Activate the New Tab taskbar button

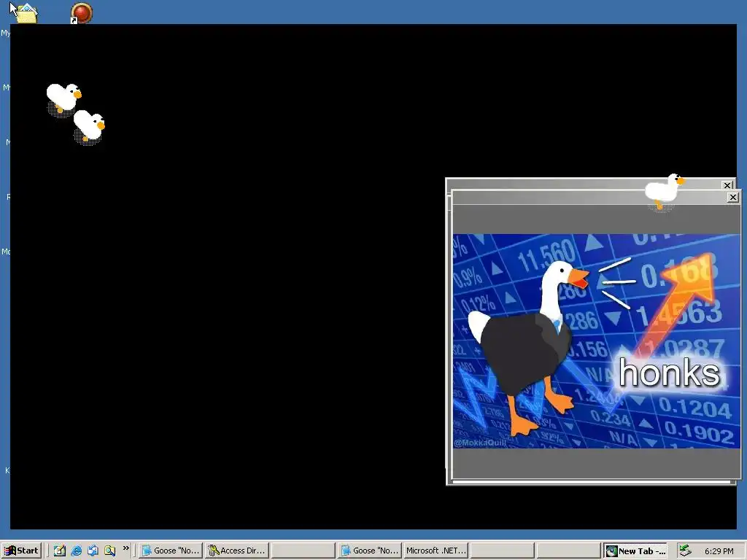pos(635,551)
